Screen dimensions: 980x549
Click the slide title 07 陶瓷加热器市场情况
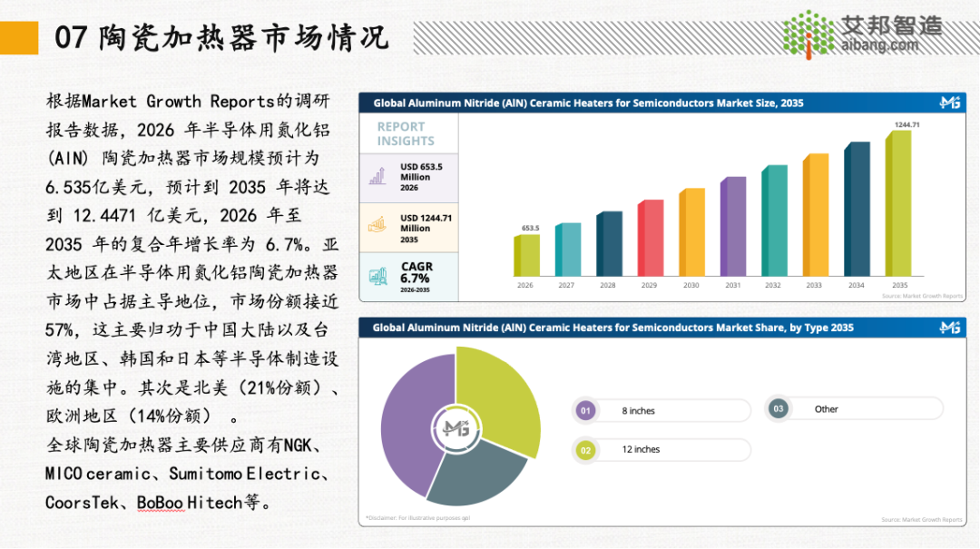click(x=222, y=37)
